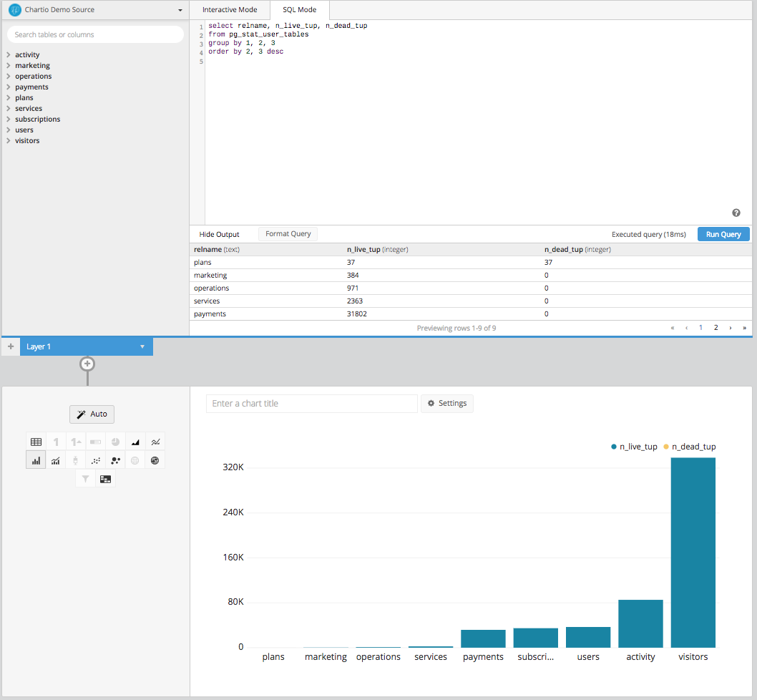Go to results page 2
The image size is (757, 700).
pyautogui.click(x=716, y=327)
